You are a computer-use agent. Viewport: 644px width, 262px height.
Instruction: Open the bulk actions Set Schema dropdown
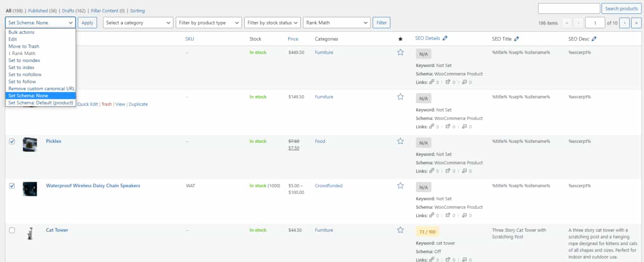coord(41,22)
